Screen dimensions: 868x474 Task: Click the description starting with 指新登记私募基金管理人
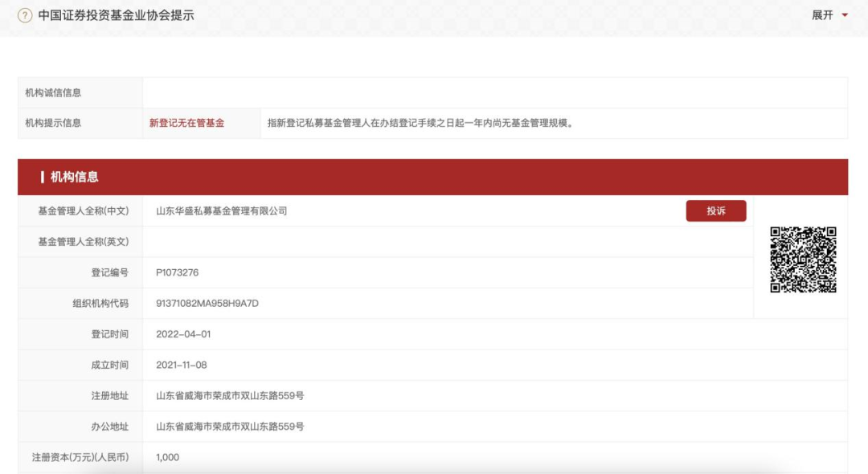coord(422,123)
